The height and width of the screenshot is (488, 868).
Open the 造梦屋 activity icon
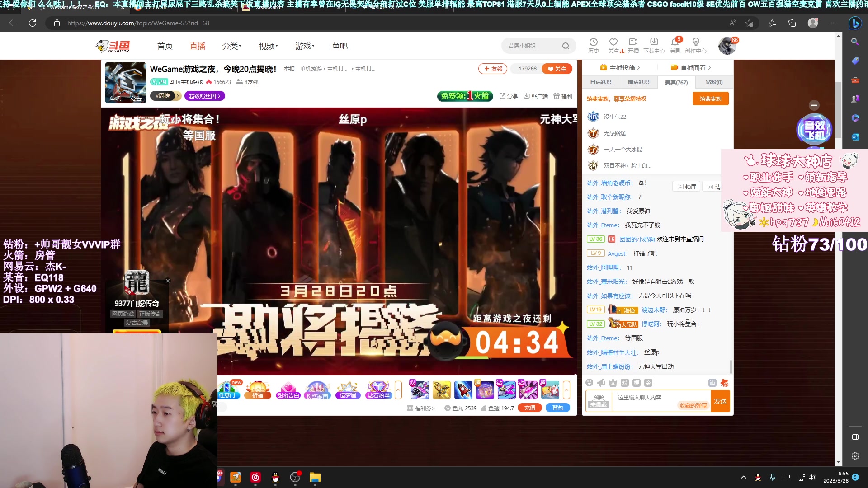348,389
